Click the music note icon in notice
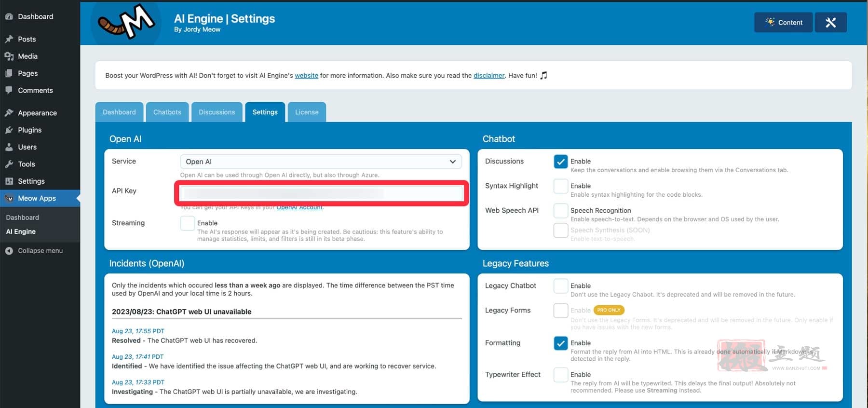 [543, 75]
